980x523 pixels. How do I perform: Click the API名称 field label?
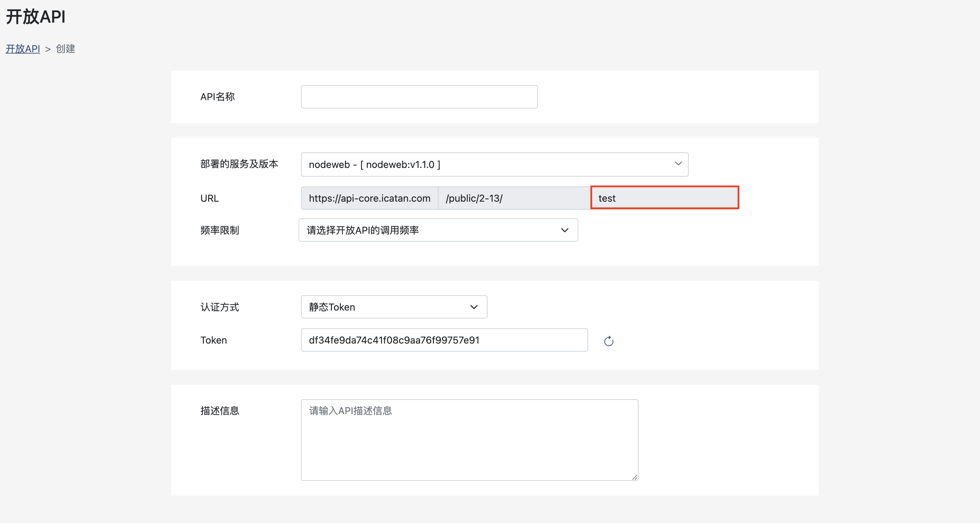[x=217, y=97]
